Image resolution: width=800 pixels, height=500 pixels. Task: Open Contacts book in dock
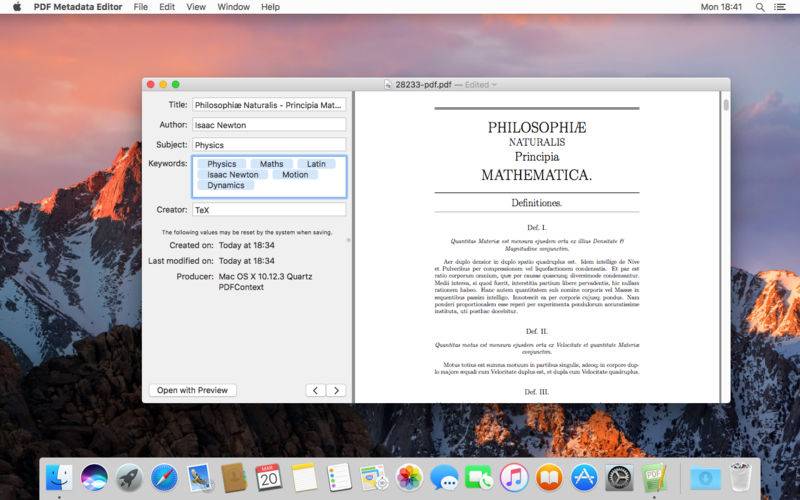click(x=234, y=478)
